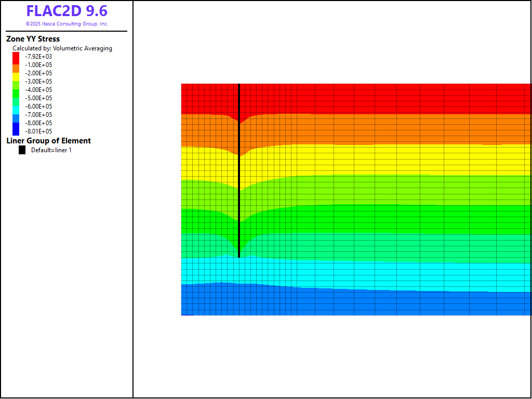Click the red -7.92E+03 legend swatch
The height and width of the screenshot is (399, 532).
tap(16, 57)
